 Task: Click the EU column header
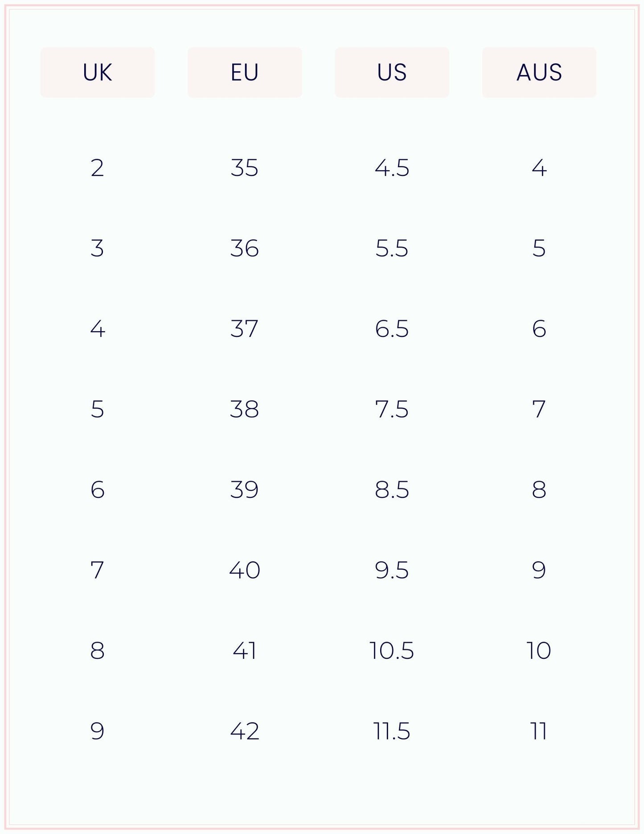coord(245,72)
